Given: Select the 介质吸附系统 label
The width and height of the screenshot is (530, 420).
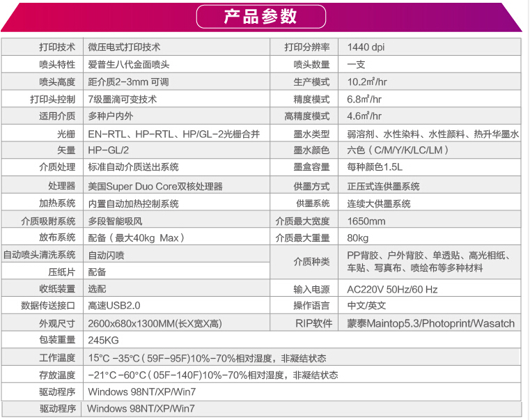Looking at the screenshot, I should click(48, 221).
